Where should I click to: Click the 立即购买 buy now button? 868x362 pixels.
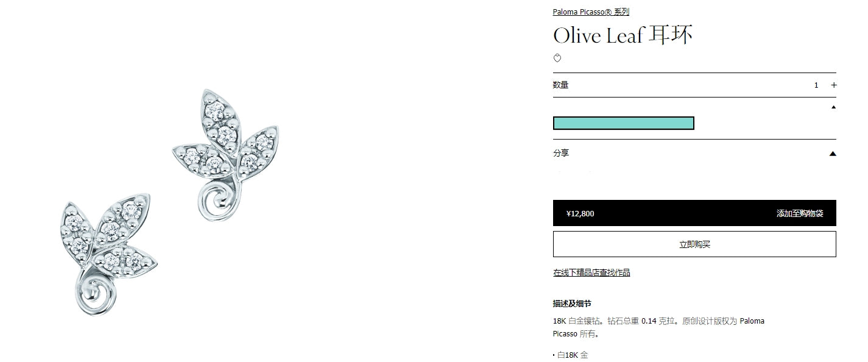[x=694, y=244]
